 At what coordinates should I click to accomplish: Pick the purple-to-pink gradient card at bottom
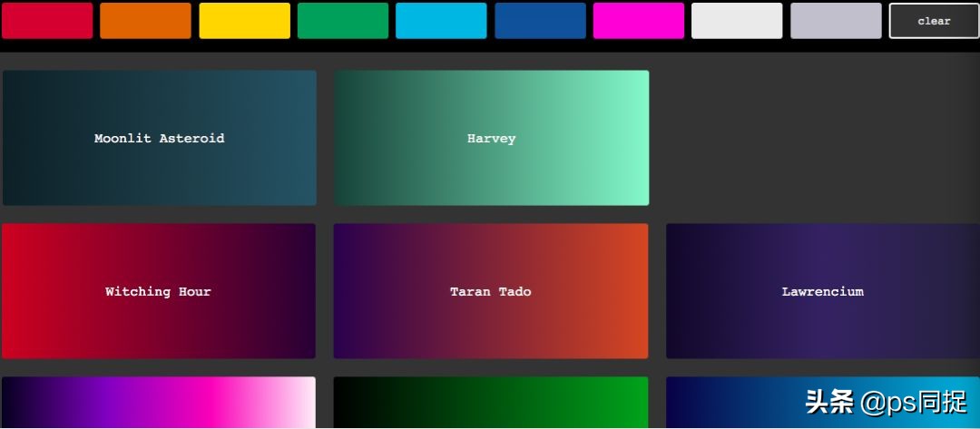click(159, 403)
